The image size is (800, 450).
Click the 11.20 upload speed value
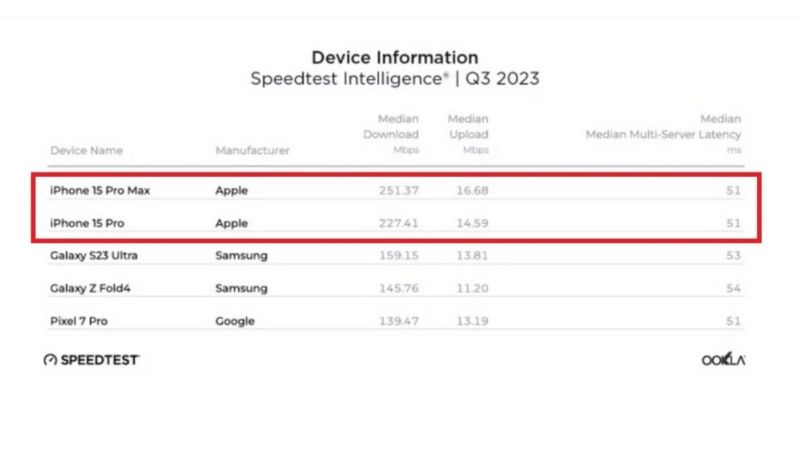pyautogui.click(x=471, y=288)
